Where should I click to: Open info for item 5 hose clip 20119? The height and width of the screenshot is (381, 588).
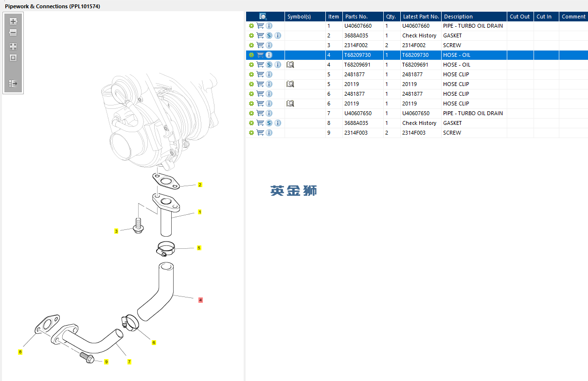(269, 84)
